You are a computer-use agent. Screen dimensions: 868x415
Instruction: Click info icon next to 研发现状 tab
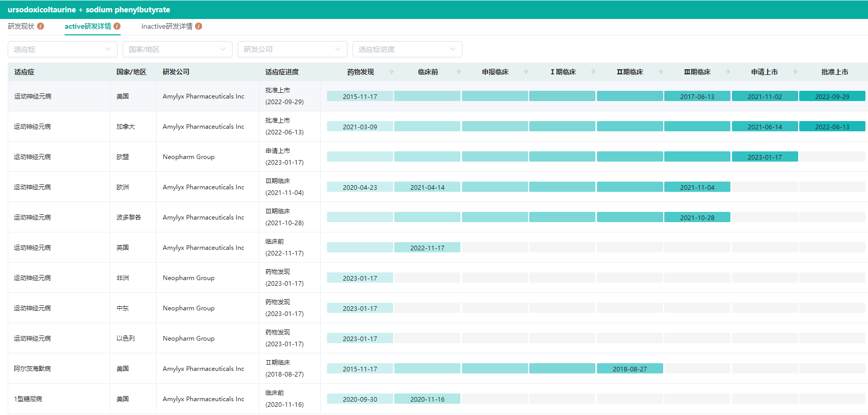coord(41,26)
